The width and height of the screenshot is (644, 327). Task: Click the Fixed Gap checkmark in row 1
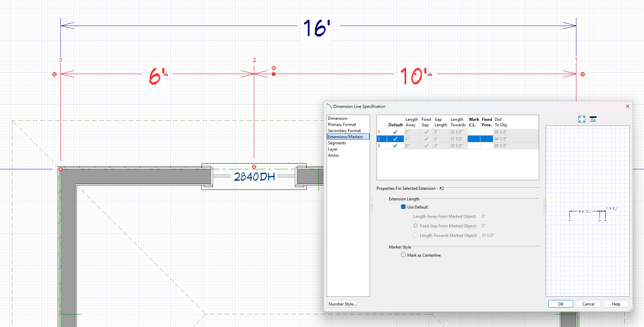[426, 132]
